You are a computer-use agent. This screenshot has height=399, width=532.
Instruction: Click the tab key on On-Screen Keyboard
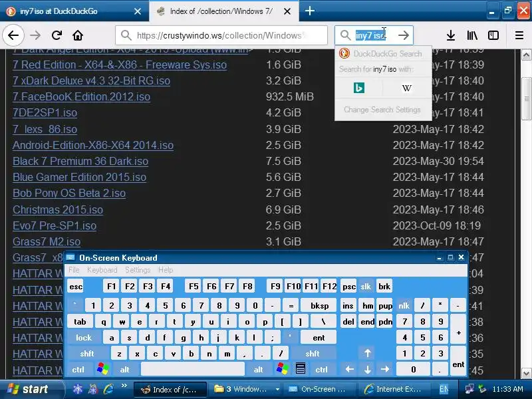pos(80,322)
